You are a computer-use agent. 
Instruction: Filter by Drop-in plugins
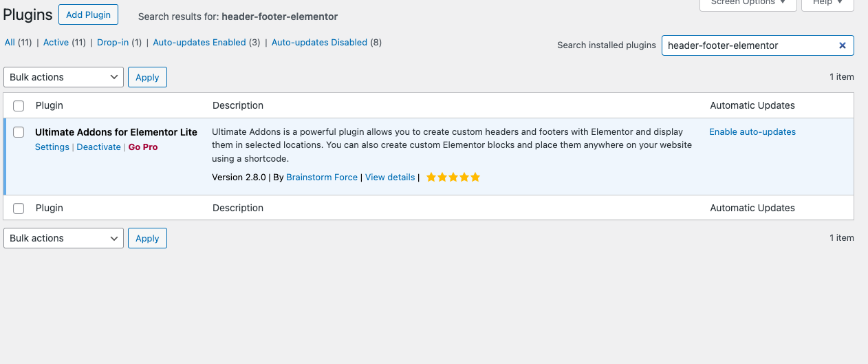[x=112, y=43]
